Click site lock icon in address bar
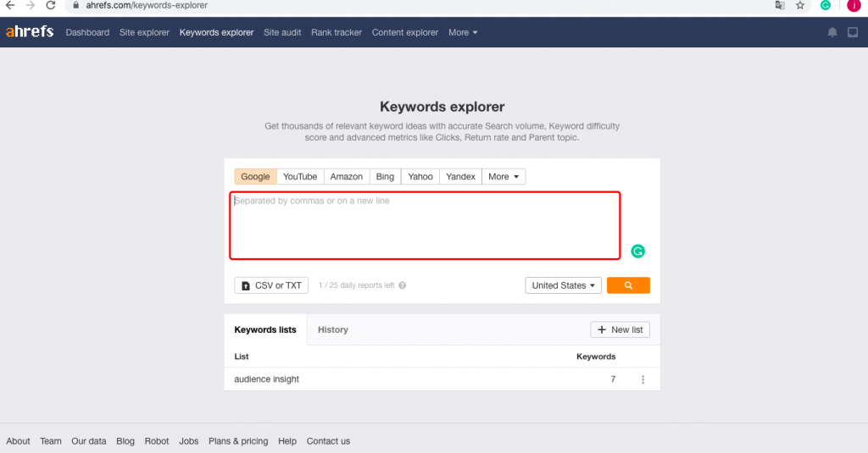The width and height of the screenshot is (868, 453). (75, 5)
